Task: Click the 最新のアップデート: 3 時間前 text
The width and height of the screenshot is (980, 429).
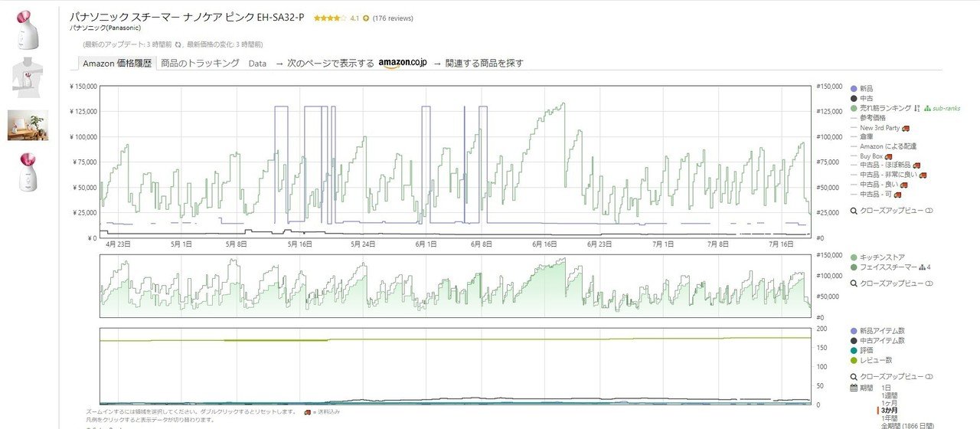Action: click(x=127, y=44)
